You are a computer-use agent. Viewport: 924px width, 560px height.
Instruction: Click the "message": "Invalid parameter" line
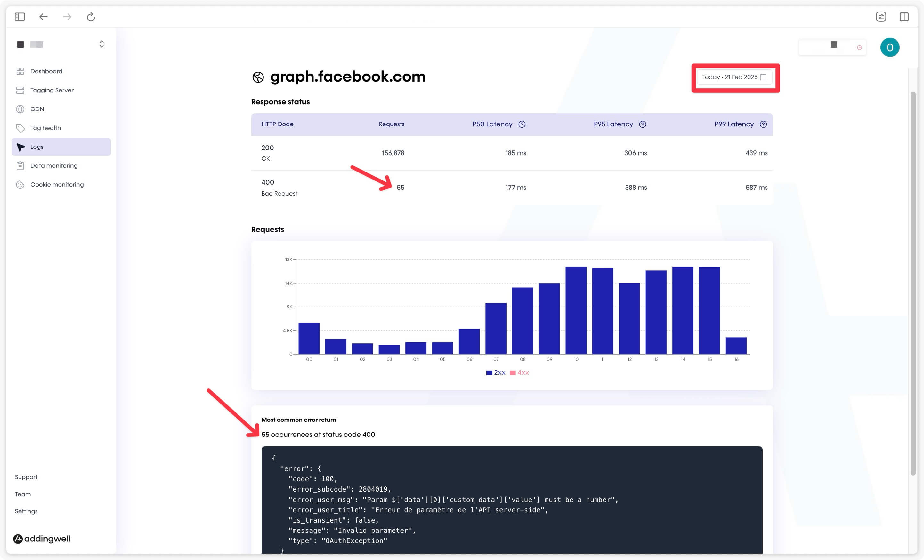pos(352,530)
